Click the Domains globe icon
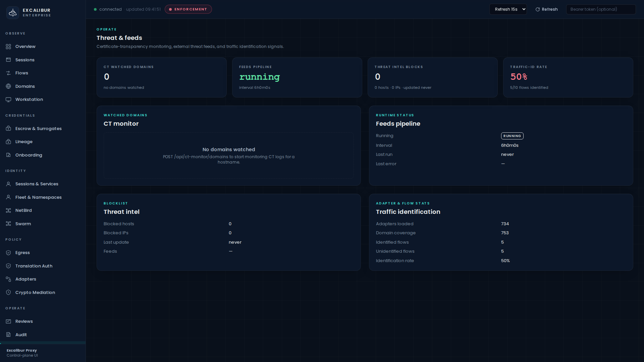This screenshot has width=644, height=362. [8, 86]
